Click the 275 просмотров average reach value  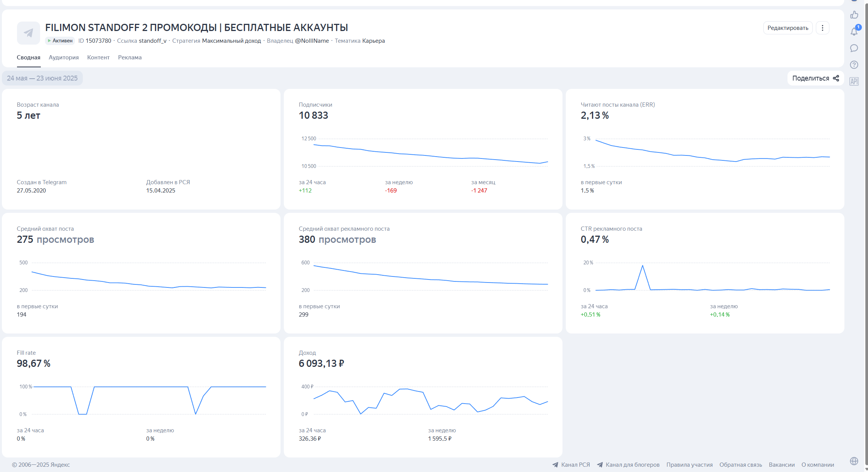pos(55,239)
